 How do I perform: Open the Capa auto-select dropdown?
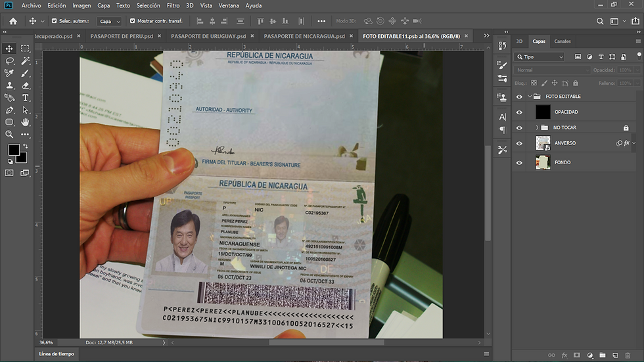tap(109, 21)
